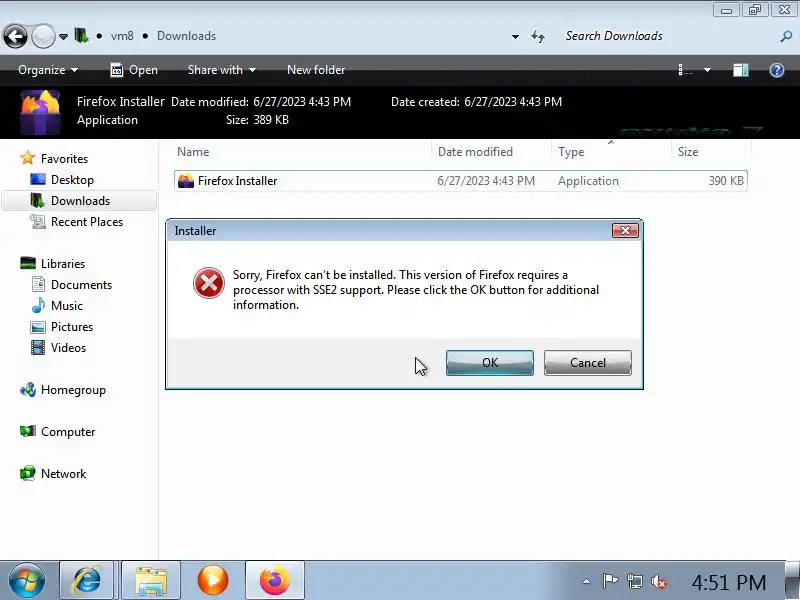Click the Firefox taskbar button
This screenshot has width=800, height=600.
coord(274,580)
